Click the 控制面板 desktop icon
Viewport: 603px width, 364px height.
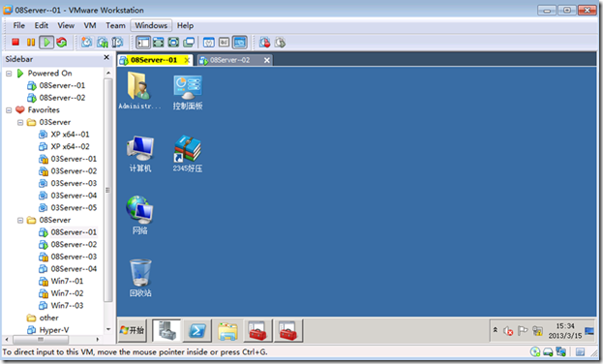click(187, 92)
